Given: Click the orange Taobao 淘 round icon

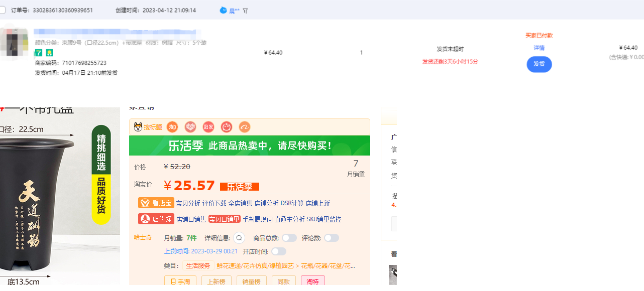Looking at the screenshot, I should (172, 127).
